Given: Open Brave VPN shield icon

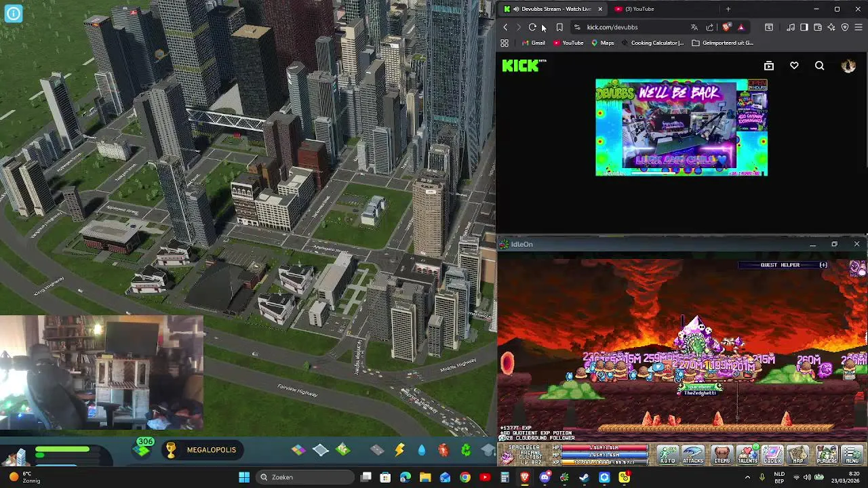Looking at the screenshot, I should 845,27.
